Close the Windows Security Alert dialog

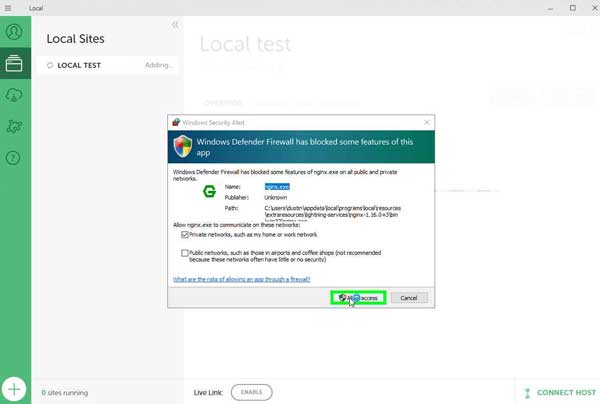[427, 122]
